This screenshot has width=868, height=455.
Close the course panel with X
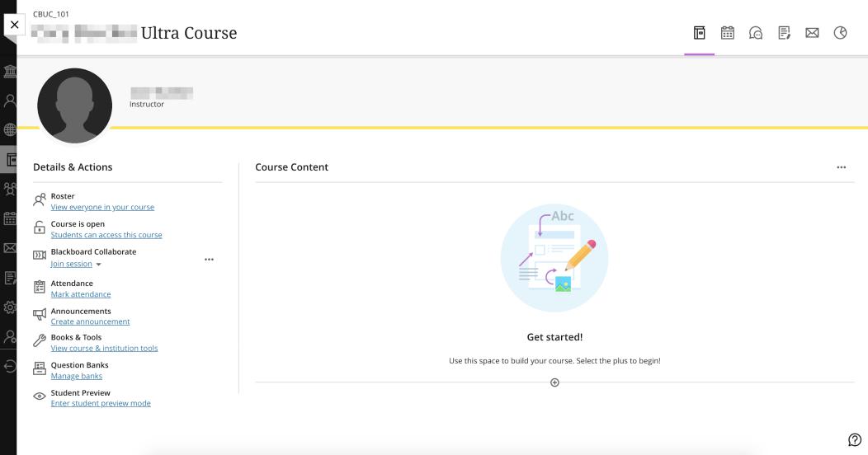14,25
